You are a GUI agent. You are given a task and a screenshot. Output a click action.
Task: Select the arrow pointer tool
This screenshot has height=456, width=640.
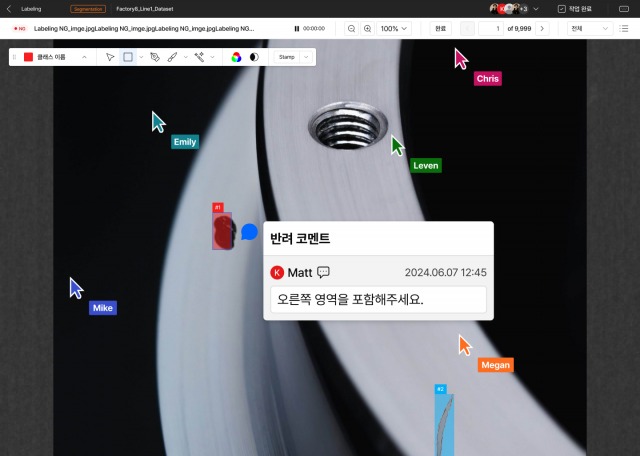pos(111,57)
